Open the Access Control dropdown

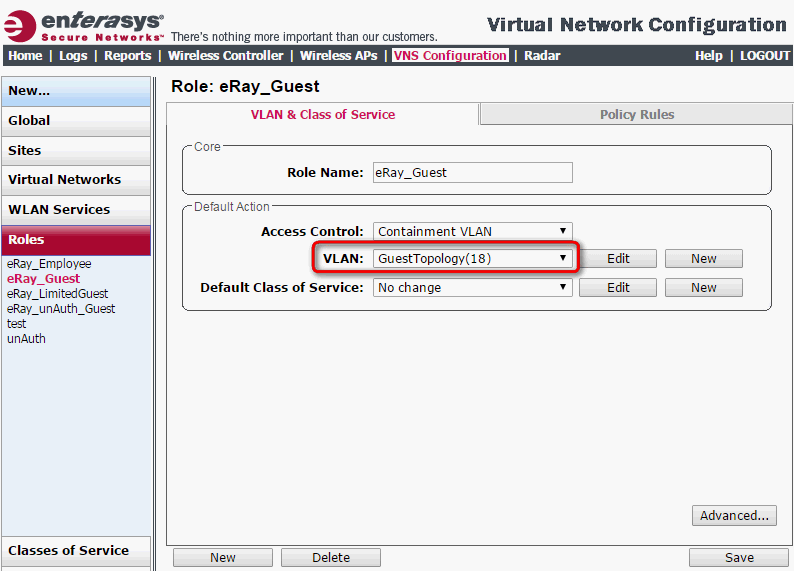pos(472,231)
